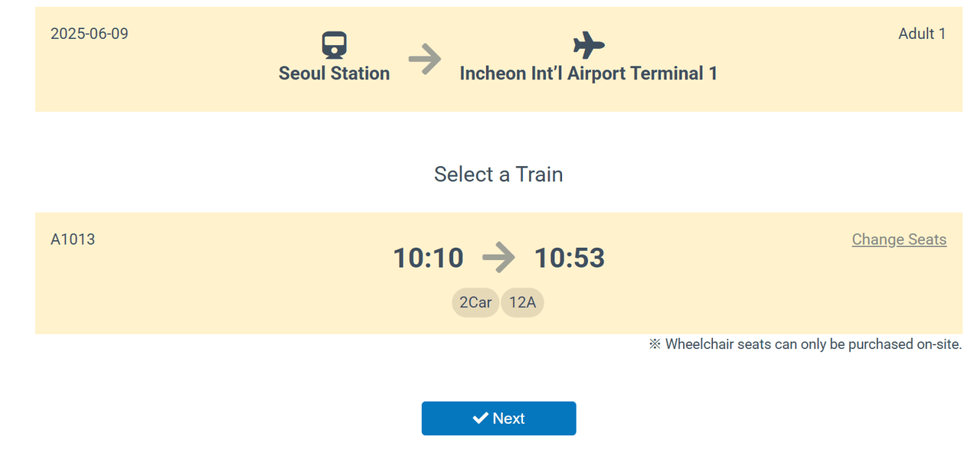Click the gray arrow between the stations

(x=425, y=60)
